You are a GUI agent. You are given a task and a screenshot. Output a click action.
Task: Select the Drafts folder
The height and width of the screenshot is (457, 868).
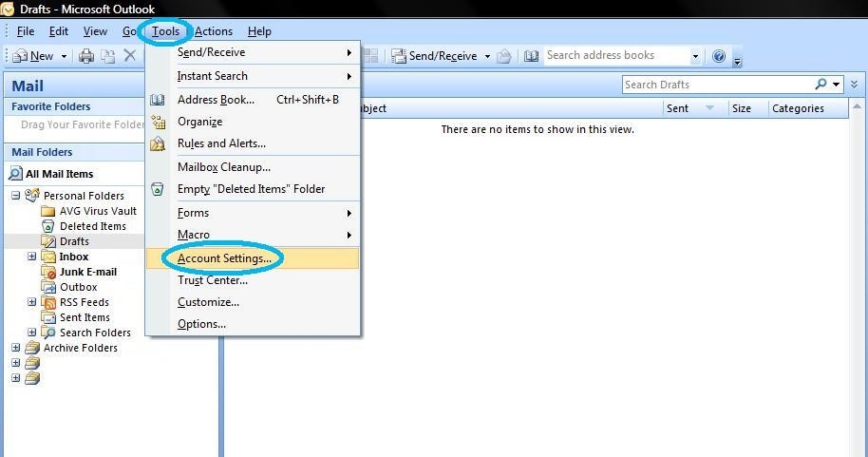(74, 241)
